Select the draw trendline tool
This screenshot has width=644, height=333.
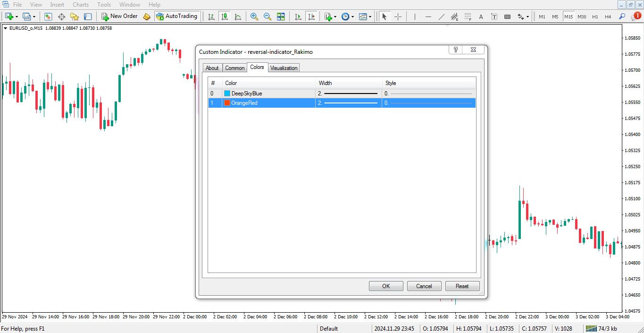pos(441,17)
